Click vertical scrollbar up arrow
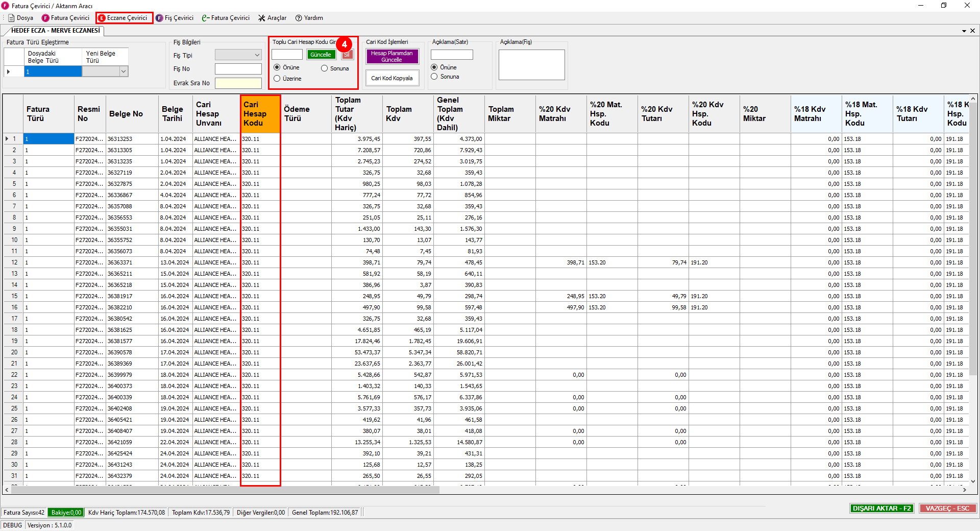Image resolution: width=980 pixels, height=531 pixels. pyautogui.click(x=973, y=99)
